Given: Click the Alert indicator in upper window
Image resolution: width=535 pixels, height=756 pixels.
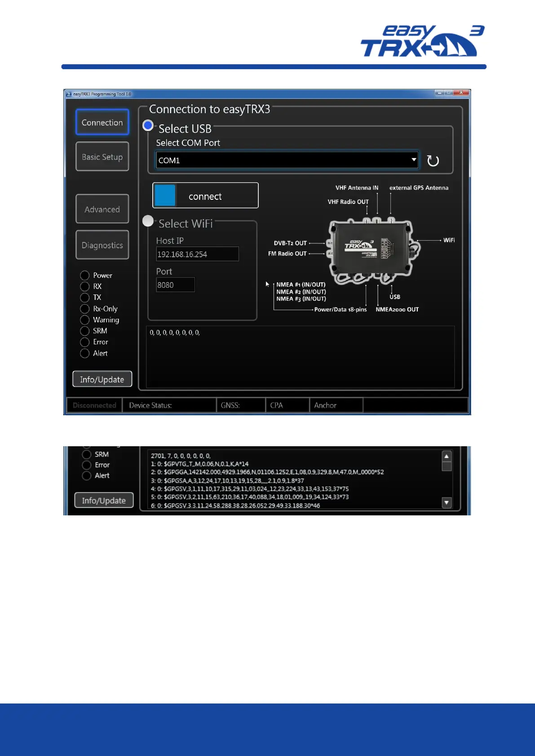Looking at the screenshot, I should [x=84, y=353].
